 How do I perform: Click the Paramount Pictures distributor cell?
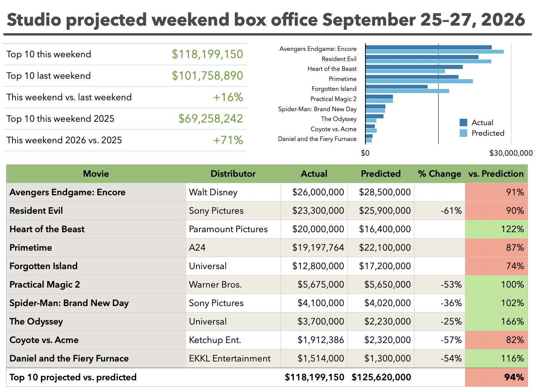pyautogui.click(x=233, y=229)
